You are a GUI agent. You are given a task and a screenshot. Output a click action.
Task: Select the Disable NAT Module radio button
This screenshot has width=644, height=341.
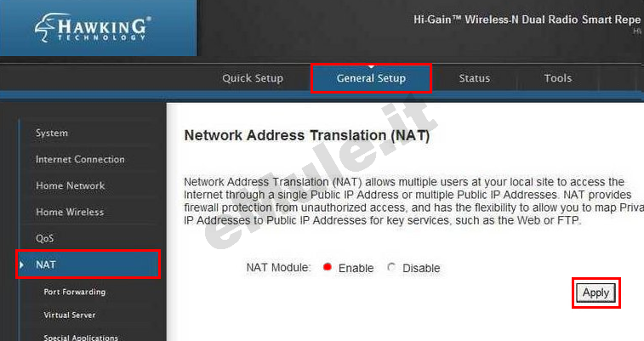[x=391, y=268]
